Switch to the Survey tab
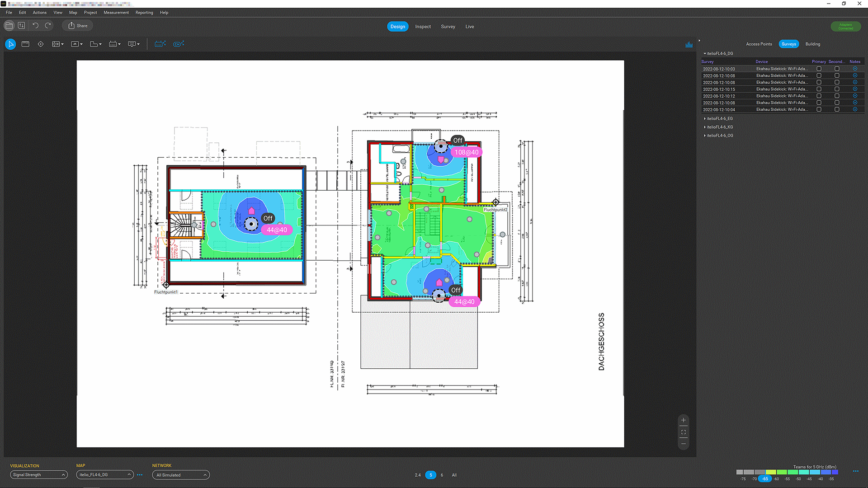The height and width of the screenshot is (488, 868). click(x=448, y=27)
